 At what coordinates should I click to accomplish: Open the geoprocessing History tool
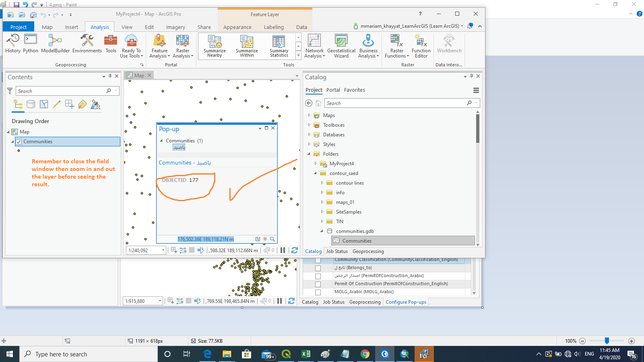(13, 43)
